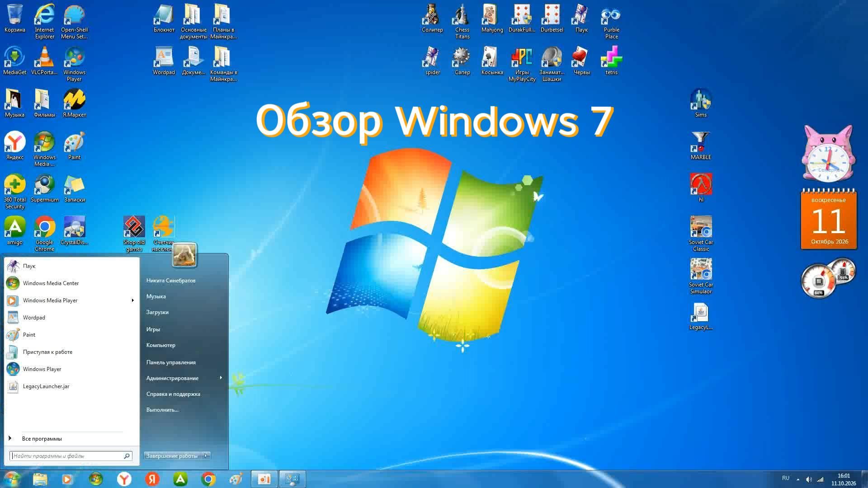Click the Корзина recycle bin icon
Image resolution: width=868 pixels, height=488 pixels.
pyautogui.click(x=14, y=18)
